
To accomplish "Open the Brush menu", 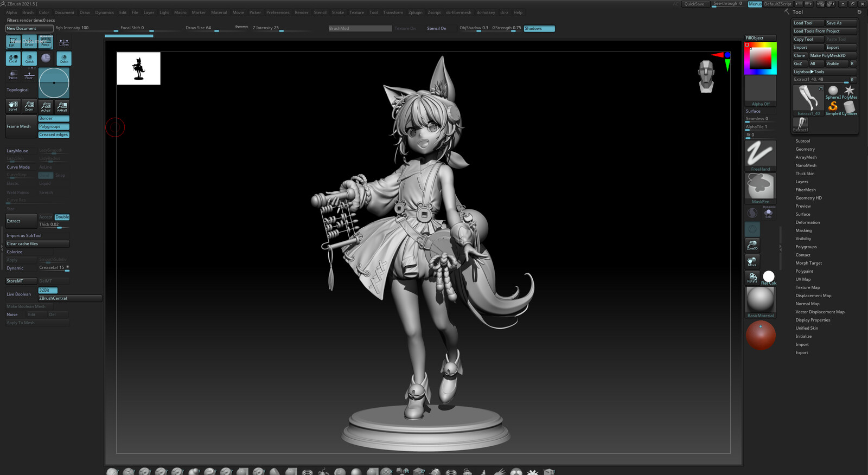I will click(28, 12).
